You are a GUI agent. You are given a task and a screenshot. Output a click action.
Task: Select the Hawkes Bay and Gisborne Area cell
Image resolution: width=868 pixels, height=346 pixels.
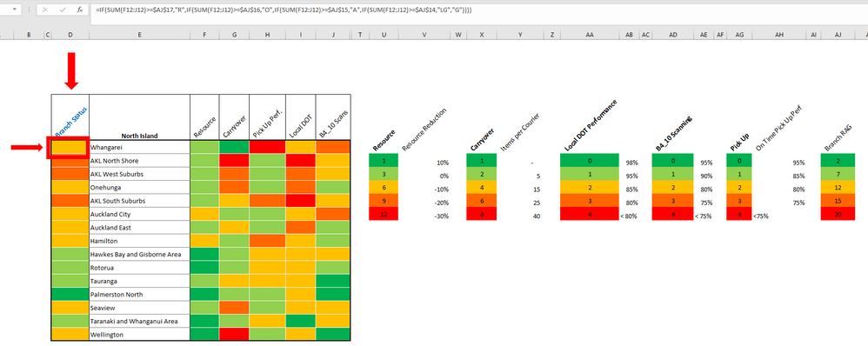pyautogui.click(x=139, y=254)
